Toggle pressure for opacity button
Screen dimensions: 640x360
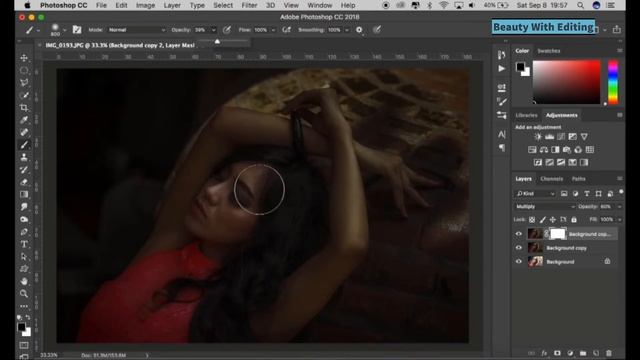(x=227, y=30)
